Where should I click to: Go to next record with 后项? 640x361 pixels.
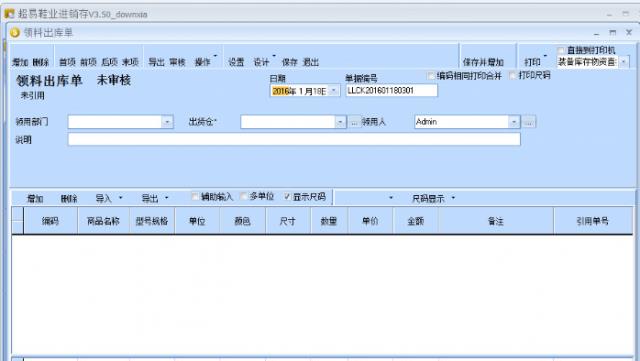(x=109, y=62)
